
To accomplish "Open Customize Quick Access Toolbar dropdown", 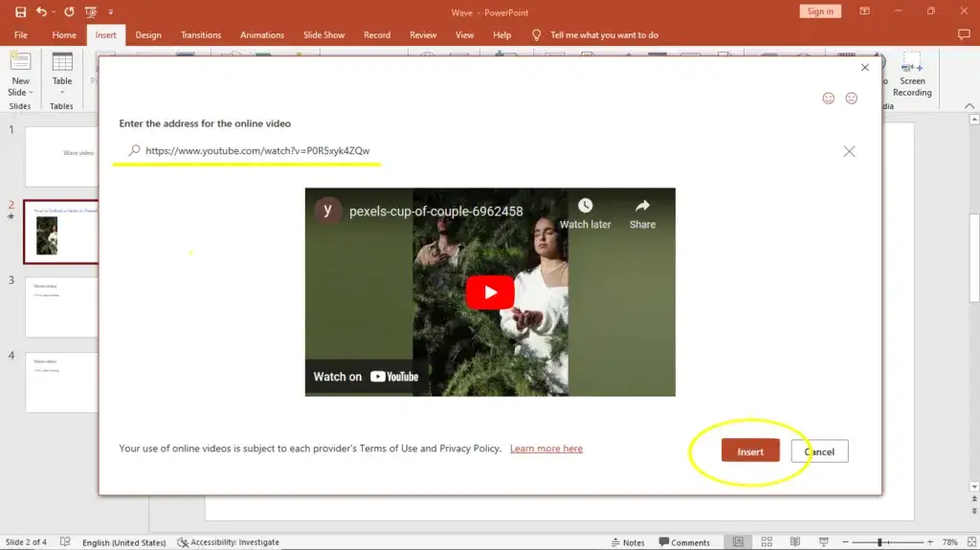I will pyautogui.click(x=111, y=11).
